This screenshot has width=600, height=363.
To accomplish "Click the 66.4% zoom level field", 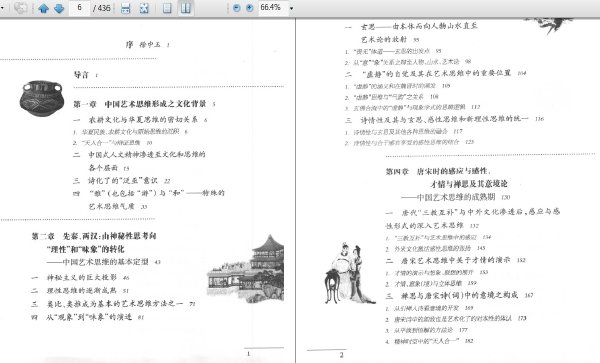I will 272,8.
